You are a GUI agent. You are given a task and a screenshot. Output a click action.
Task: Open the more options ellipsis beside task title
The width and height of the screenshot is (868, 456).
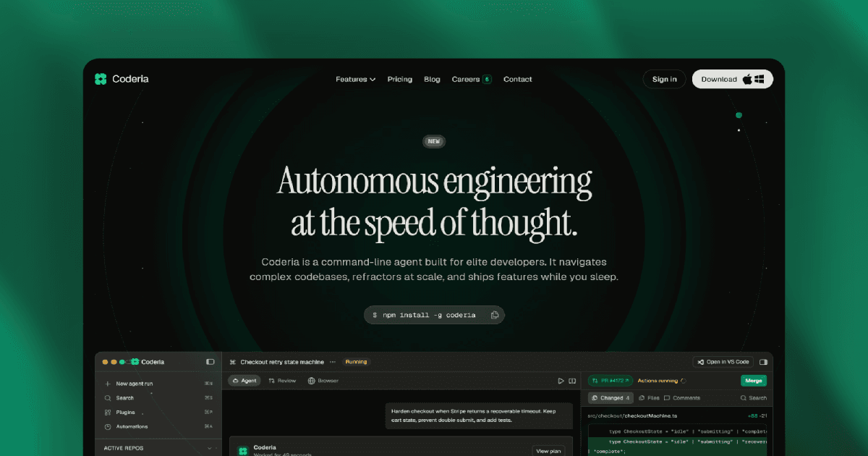coord(333,361)
